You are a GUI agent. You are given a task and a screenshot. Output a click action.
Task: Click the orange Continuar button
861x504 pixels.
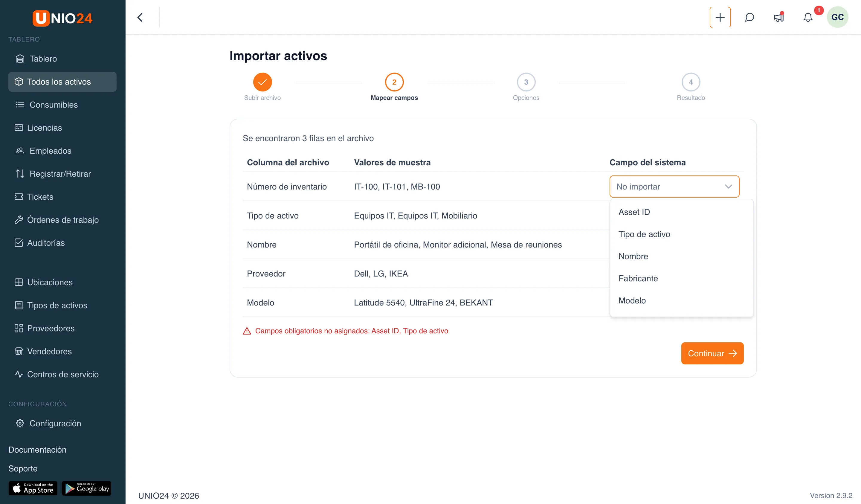[712, 353]
